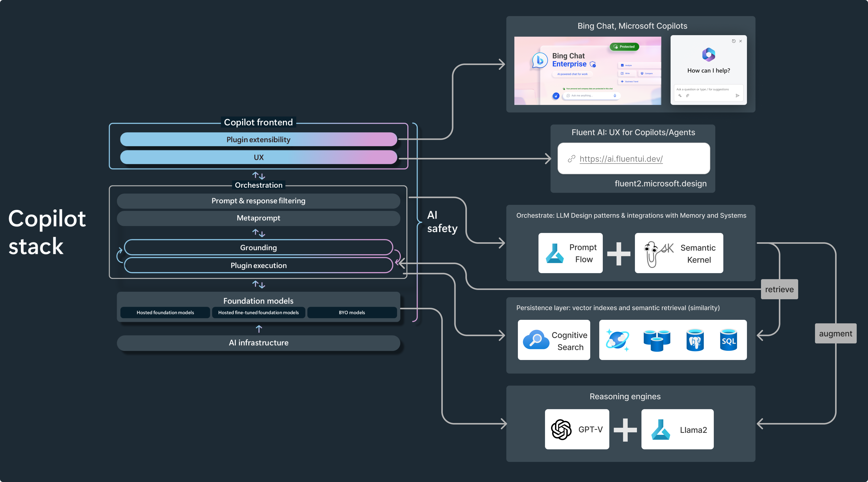Click the Plugin extensibility bar

[x=258, y=139]
